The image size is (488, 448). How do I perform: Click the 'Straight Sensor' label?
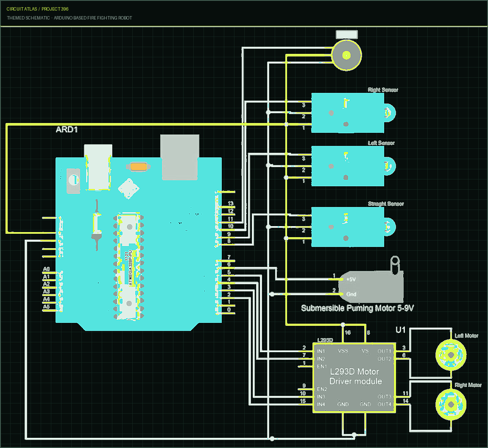click(386, 204)
